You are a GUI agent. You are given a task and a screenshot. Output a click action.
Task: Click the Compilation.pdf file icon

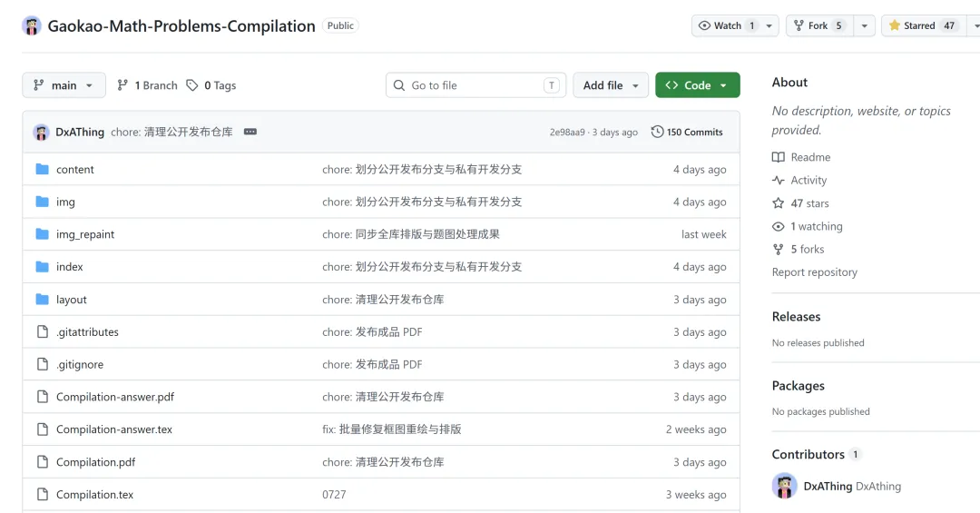[42, 461]
